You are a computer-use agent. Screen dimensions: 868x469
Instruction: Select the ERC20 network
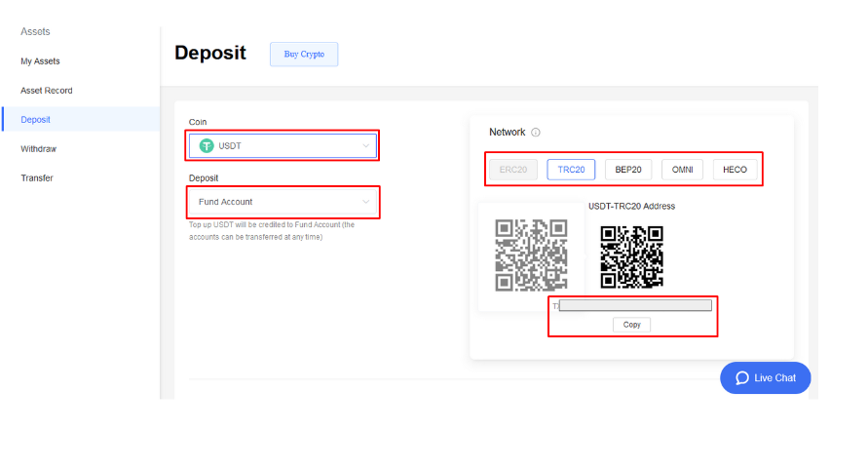click(513, 170)
